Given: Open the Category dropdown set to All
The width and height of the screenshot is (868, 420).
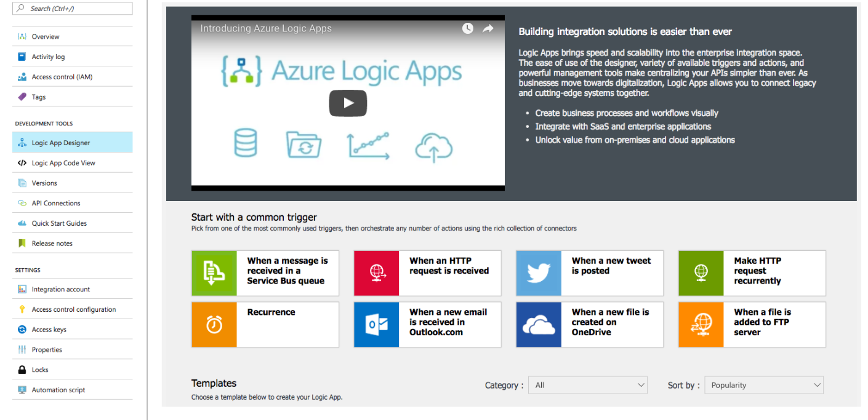Looking at the screenshot, I should click(x=589, y=386).
